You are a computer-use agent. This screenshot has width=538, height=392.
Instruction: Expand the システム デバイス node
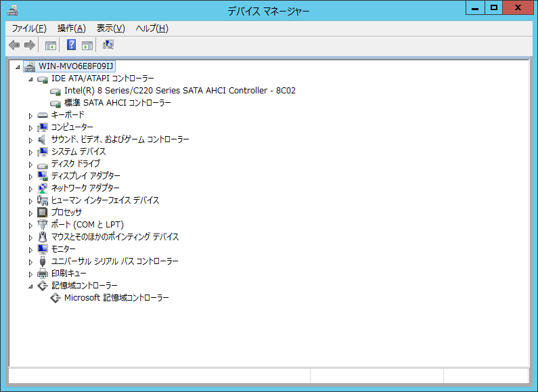tap(30, 152)
